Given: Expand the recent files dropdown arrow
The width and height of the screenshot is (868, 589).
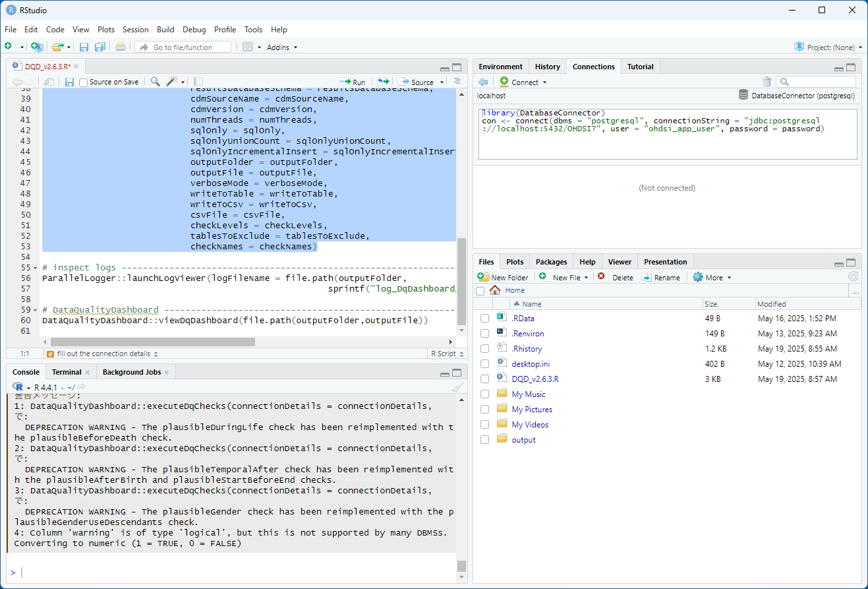Looking at the screenshot, I should tap(69, 47).
